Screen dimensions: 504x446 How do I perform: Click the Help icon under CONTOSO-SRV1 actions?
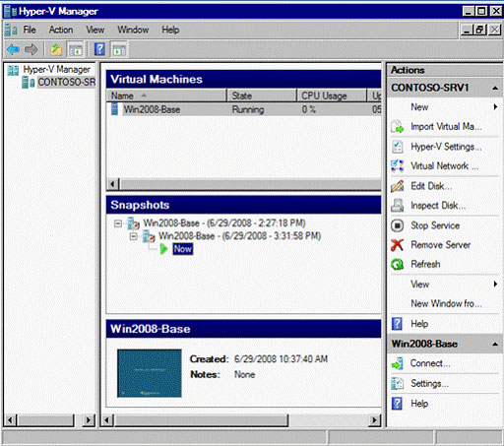pyautogui.click(x=397, y=324)
